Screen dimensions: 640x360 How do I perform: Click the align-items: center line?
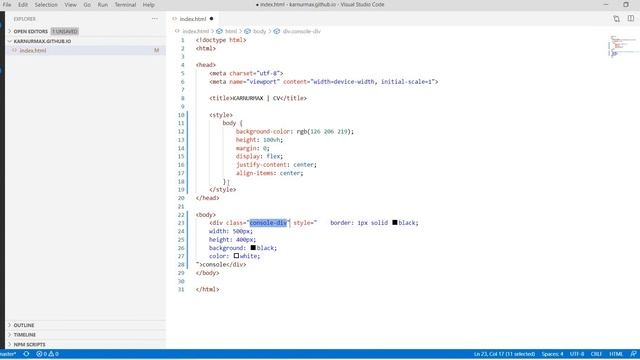pos(269,173)
